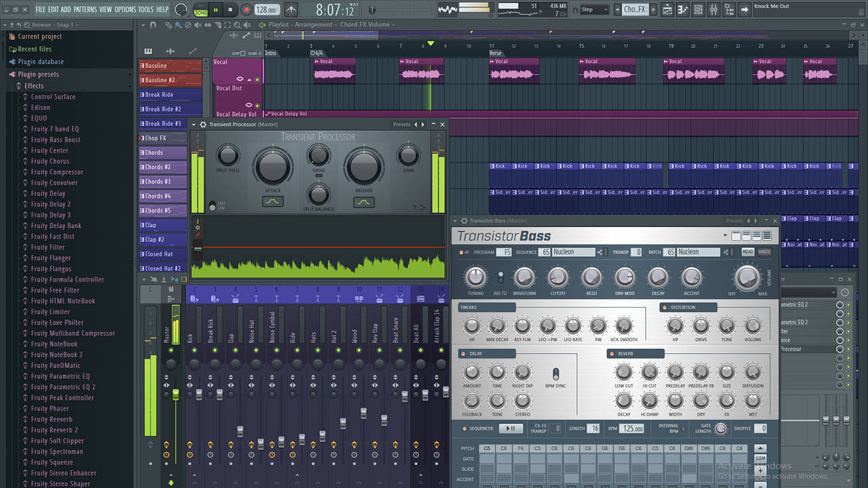Toggle Song mode button in transport
Image resolution: width=868 pixels, height=488 pixels.
point(201,13)
